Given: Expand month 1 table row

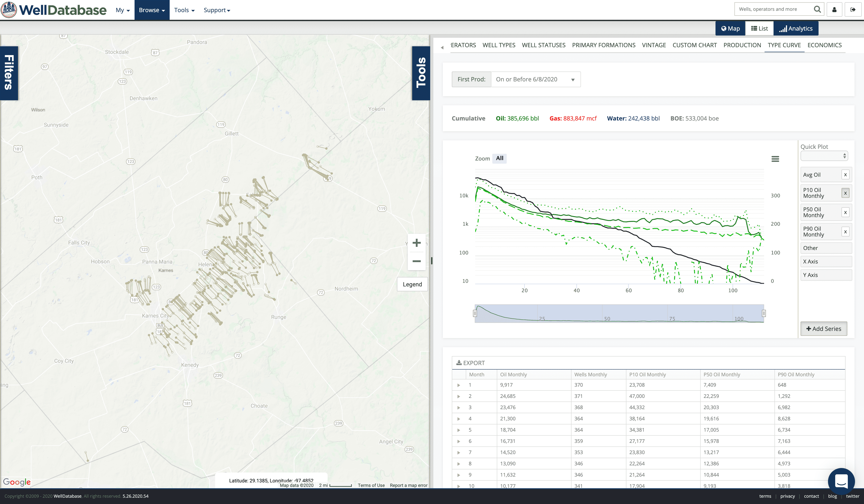Looking at the screenshot, I should 458,385.
